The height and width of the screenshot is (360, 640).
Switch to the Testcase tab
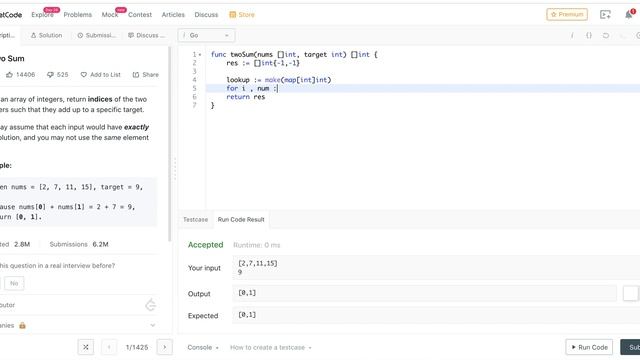point(195,220)
